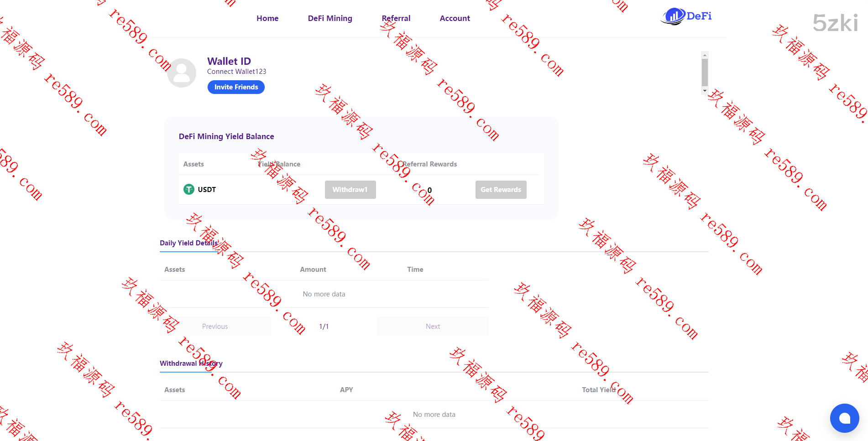This screenshot has height=441, width=868.
Task: Open the Referral menu item
Action: [396, 18]
